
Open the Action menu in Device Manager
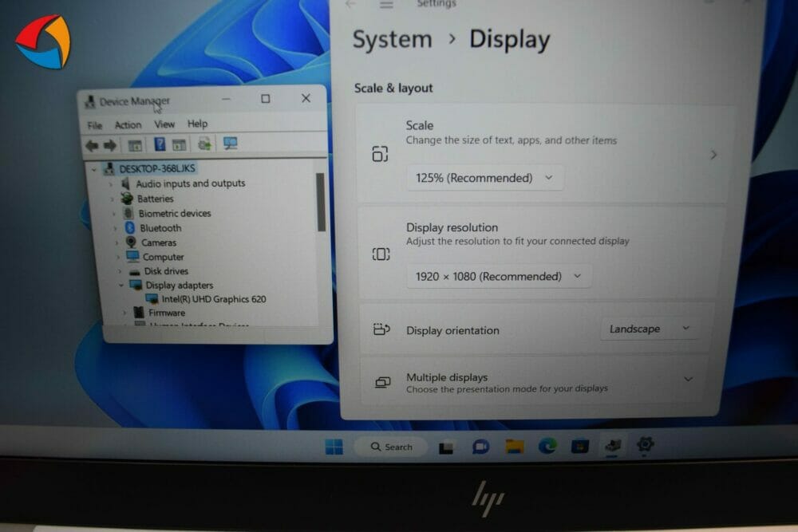pos(128,124)
